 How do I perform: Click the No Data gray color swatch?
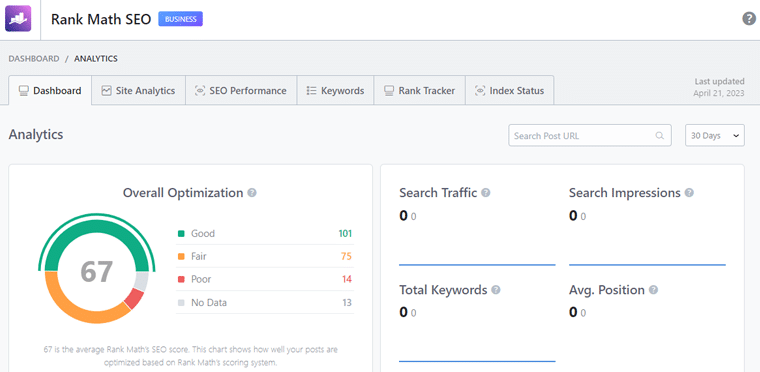coord(181,303)
